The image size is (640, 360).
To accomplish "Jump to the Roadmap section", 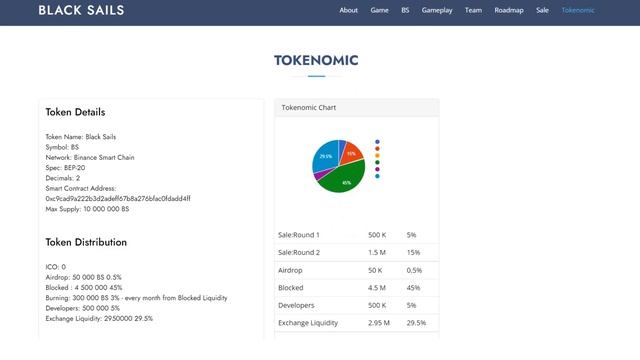I will 509,10.
